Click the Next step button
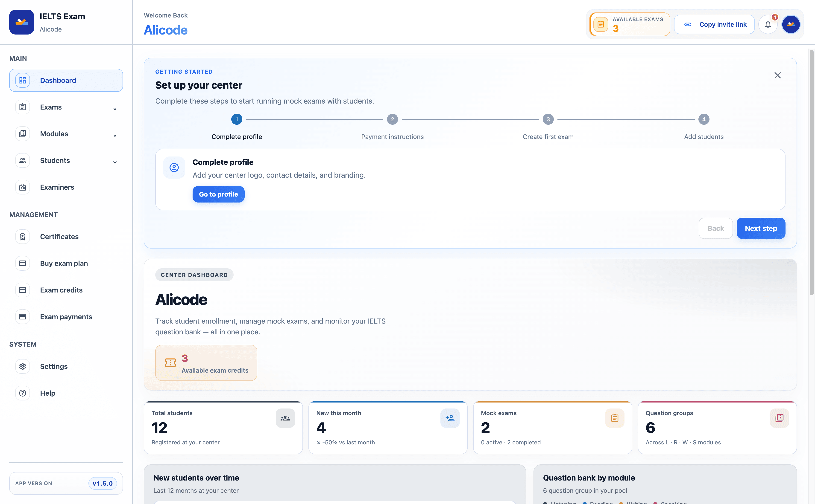Viewport: 815px width, 504px height. (761, 228)
